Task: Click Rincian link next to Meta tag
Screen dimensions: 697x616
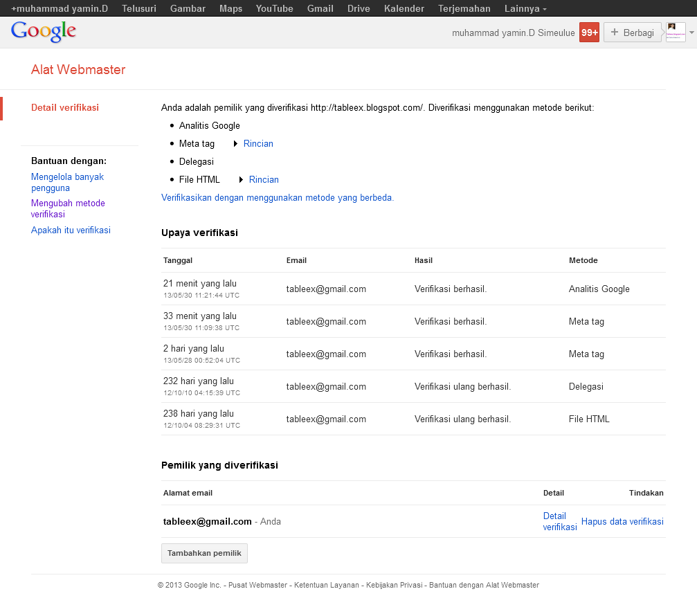Action: coord(258,143)
